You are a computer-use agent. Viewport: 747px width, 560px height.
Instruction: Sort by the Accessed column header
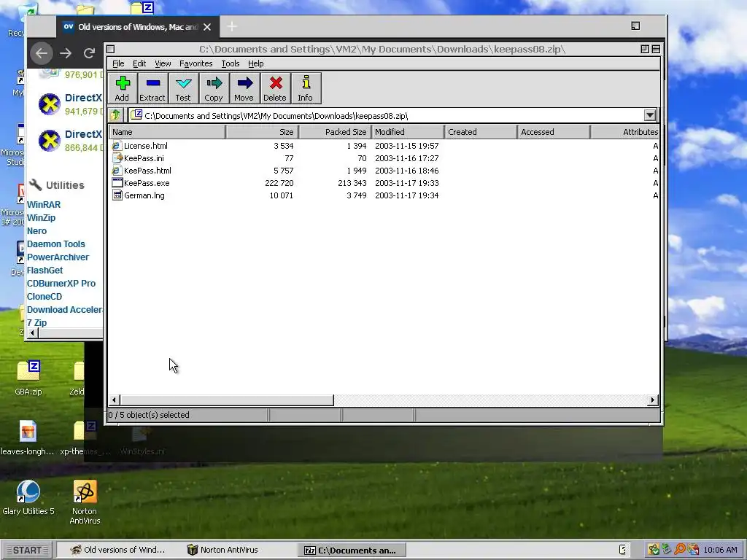554,132
